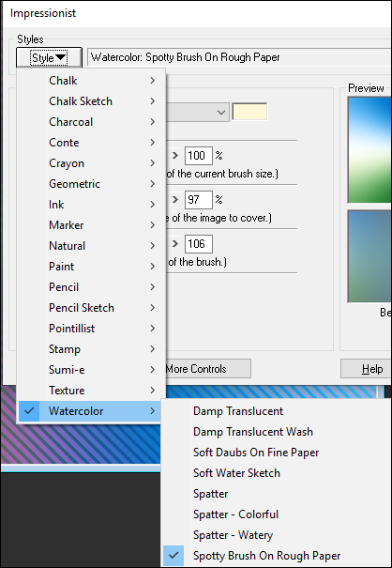Expand the Chalk submenu arrow
392x568 pixels.
[x=152, y=81]
